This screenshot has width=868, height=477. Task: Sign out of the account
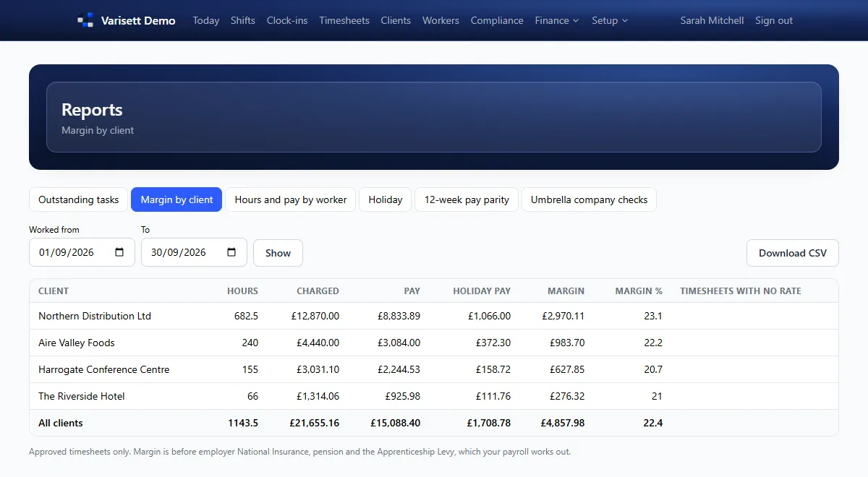coord(774,20)
